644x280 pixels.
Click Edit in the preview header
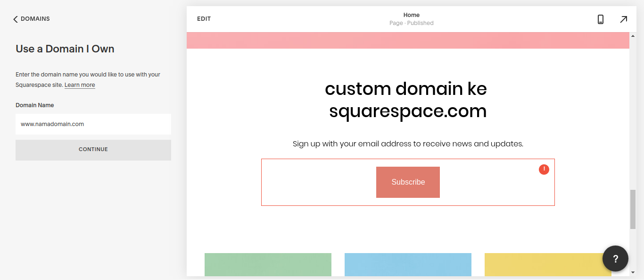point(204,19)
